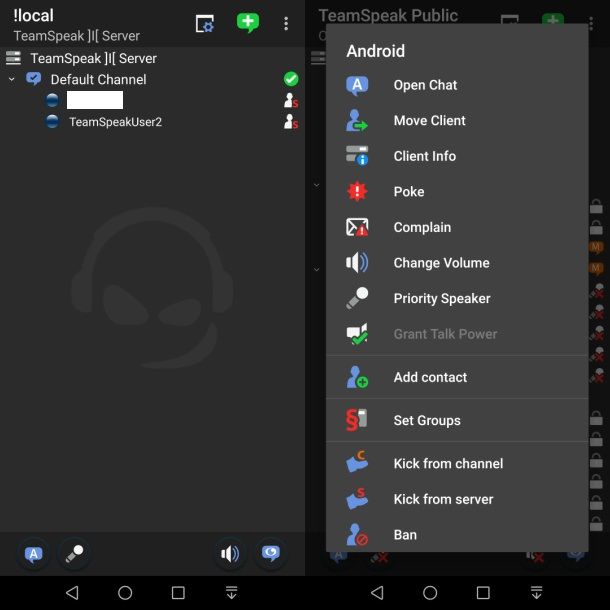The width and height of the screenshot is (610, 610).
Task: Open Client Info for Android
Action: pyautogui.click(x=457, y=156)
